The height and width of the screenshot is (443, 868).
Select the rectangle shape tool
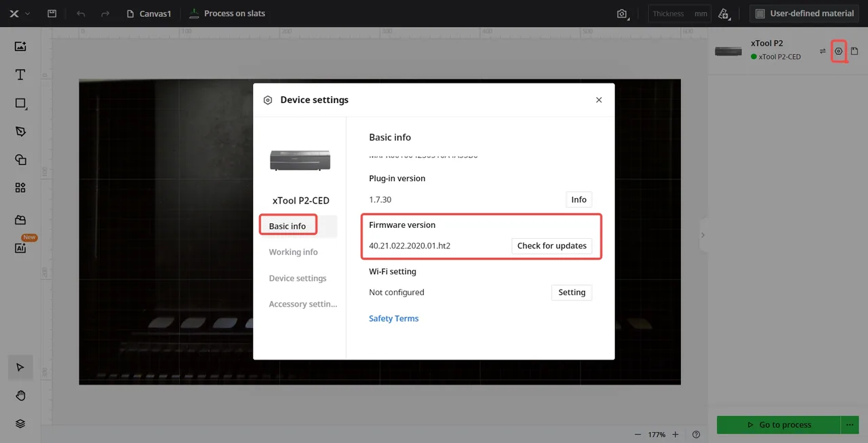[x=20, y=103]
